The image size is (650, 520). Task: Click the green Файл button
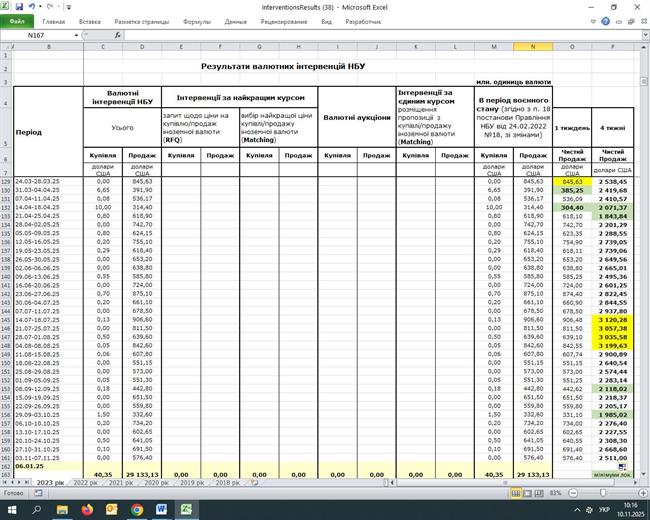click(x=20, y=20)
